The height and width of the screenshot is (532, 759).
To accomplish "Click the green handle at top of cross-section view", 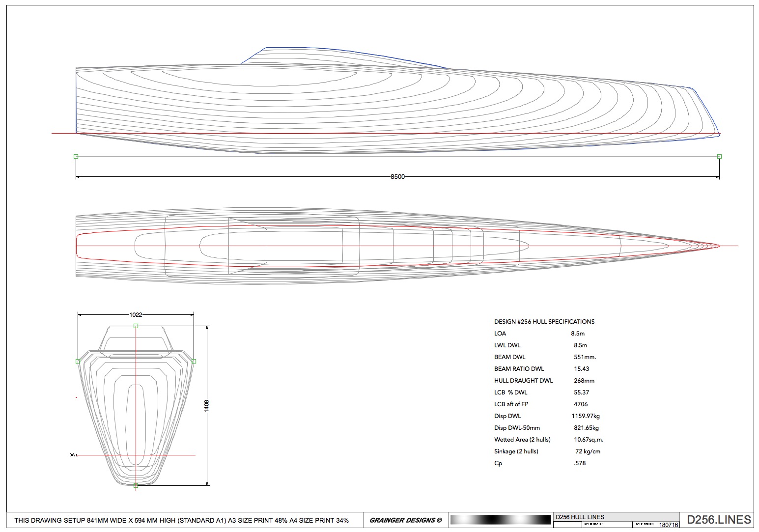I will 135,325.
